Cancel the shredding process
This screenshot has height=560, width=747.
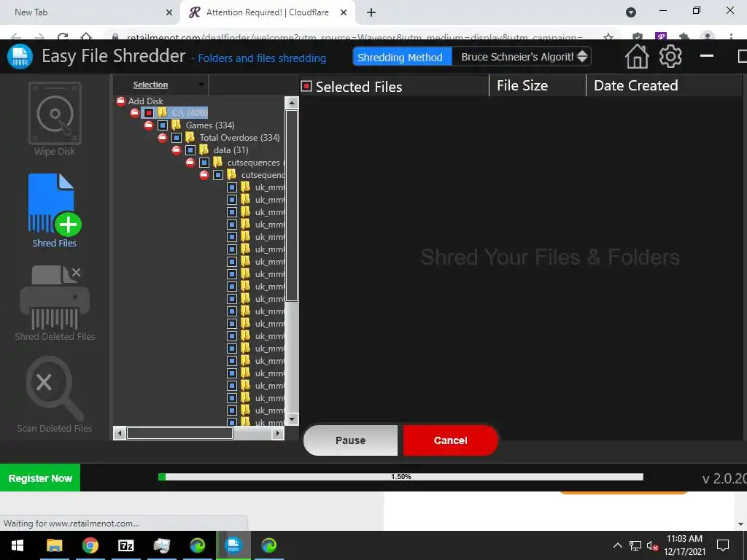coord(451,440)
